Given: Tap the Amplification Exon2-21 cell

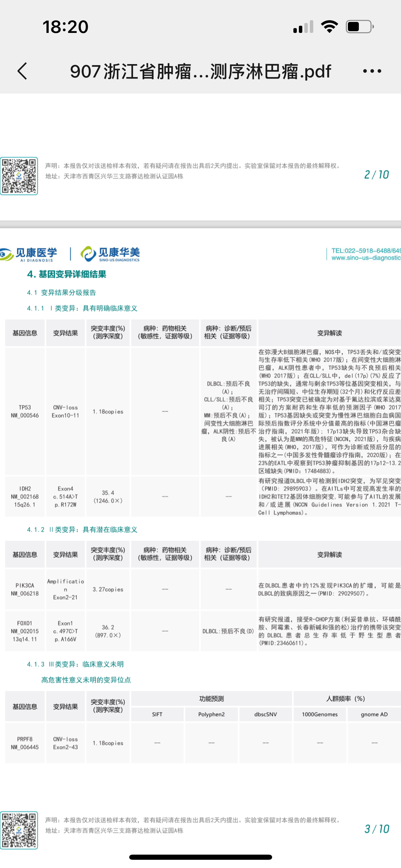Looking at the screenshot, I should [65, 589].
